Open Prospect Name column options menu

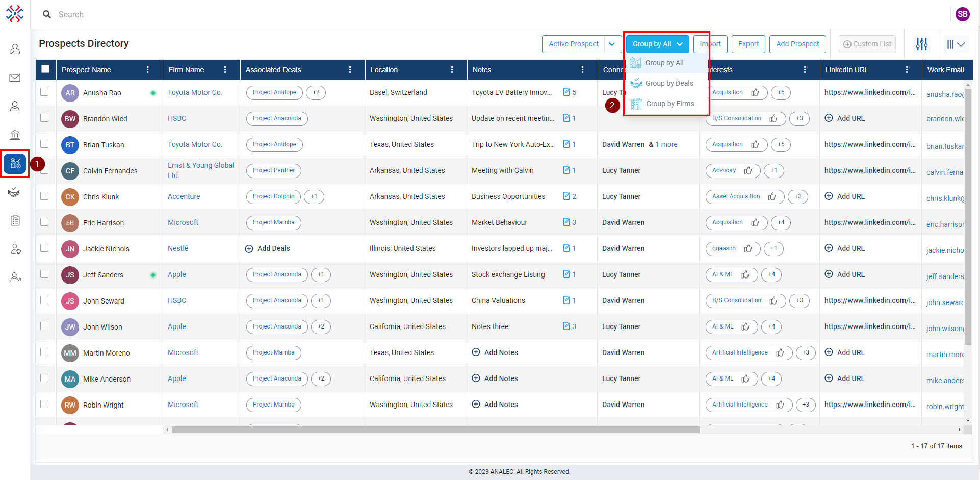click(148, 70)
